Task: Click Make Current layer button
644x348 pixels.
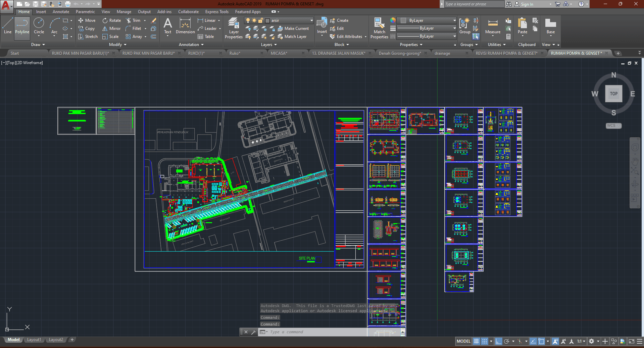Action: [293, 29]
